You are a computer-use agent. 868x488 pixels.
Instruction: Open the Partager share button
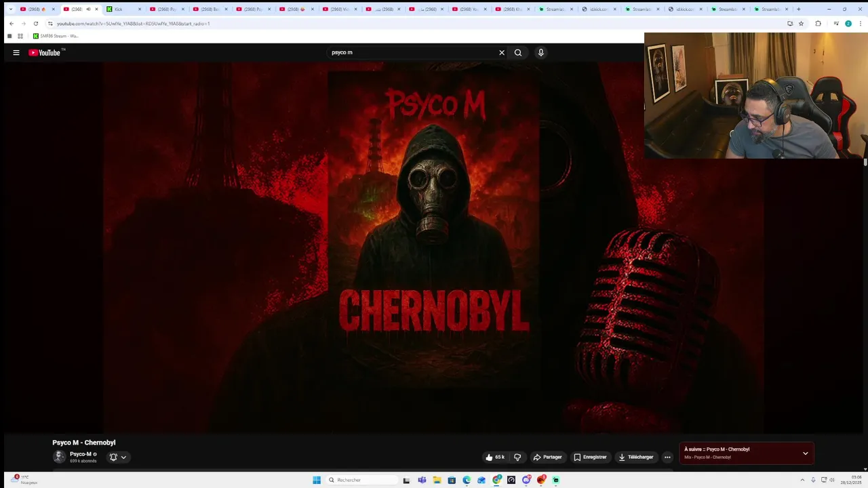pos(547,457)
